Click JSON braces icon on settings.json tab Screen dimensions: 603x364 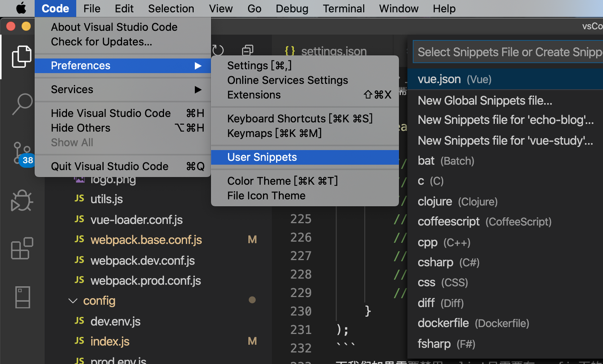(x=290, y=51)
